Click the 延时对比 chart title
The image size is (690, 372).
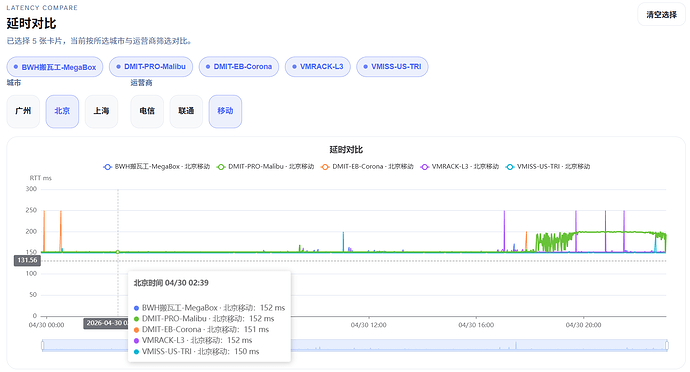[346, 150]
